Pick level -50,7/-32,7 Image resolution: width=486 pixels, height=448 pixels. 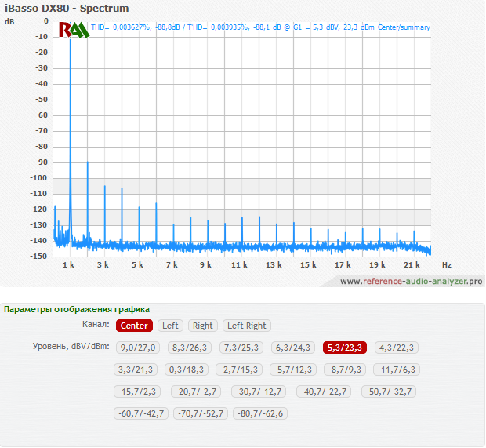[x=389, y=392]
